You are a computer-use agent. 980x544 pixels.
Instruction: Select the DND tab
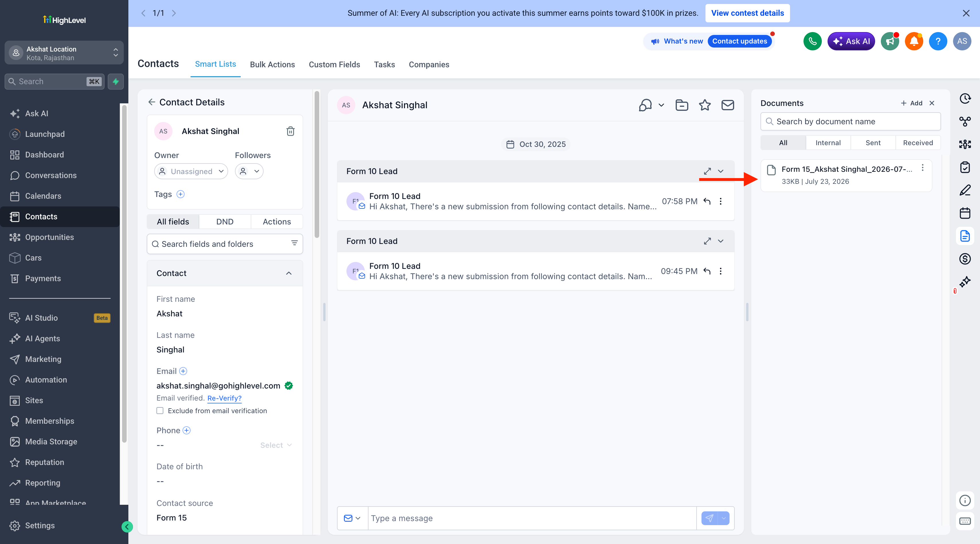225,222
